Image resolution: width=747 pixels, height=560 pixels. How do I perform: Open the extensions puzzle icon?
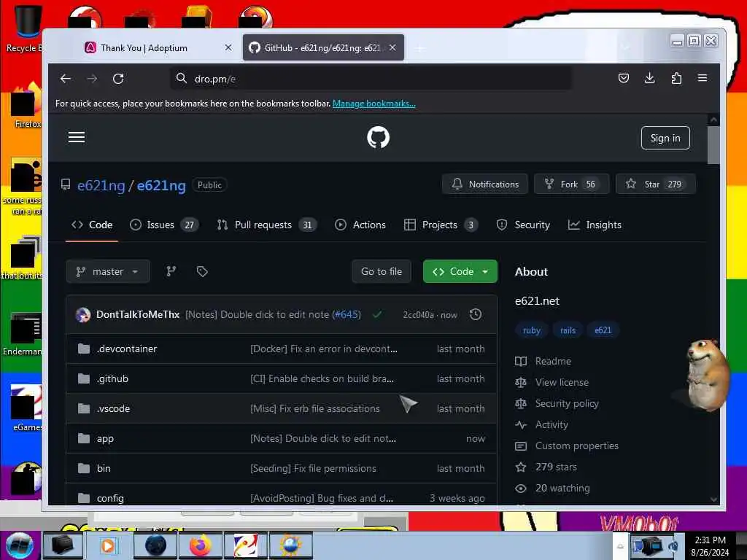676,78
